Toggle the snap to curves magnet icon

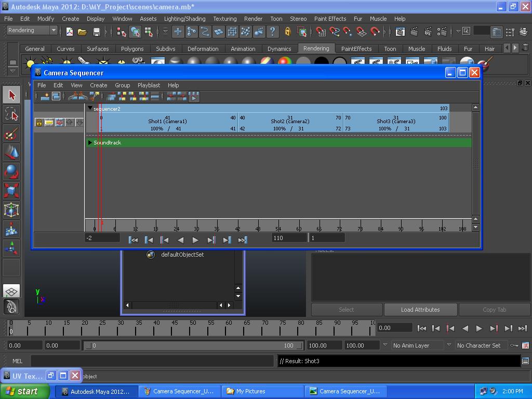pos(334,32)
